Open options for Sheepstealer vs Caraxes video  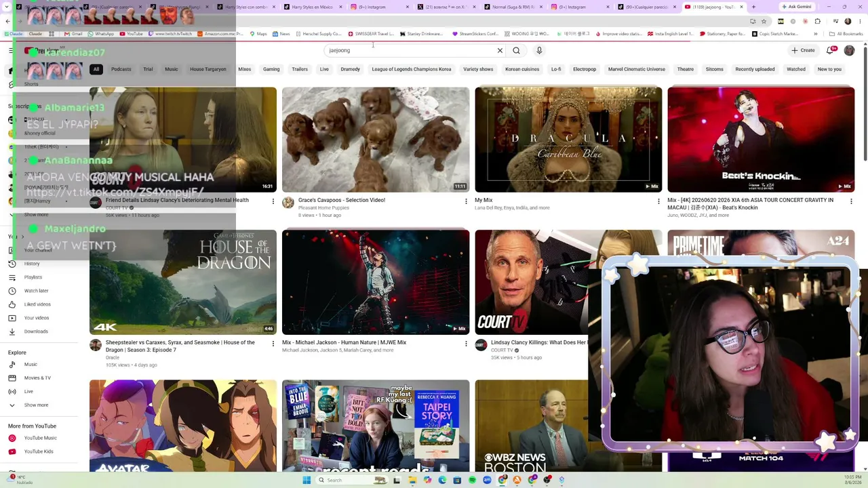pyautogui.click(x=273, y=344)
